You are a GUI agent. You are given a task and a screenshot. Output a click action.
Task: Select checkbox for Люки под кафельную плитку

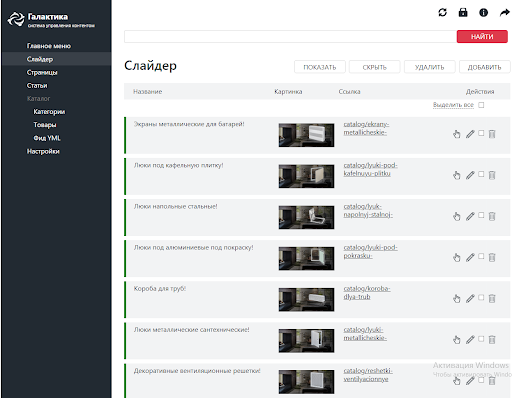[481, 174]
